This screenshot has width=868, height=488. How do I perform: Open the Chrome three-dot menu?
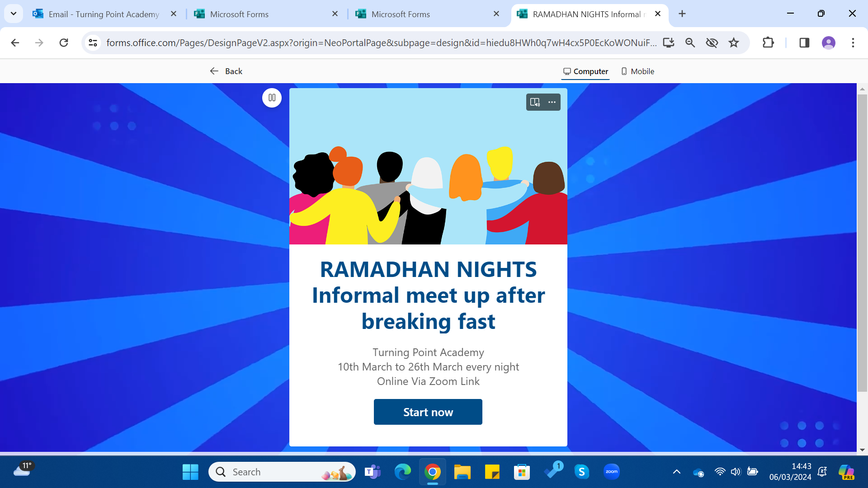[853, 42]
